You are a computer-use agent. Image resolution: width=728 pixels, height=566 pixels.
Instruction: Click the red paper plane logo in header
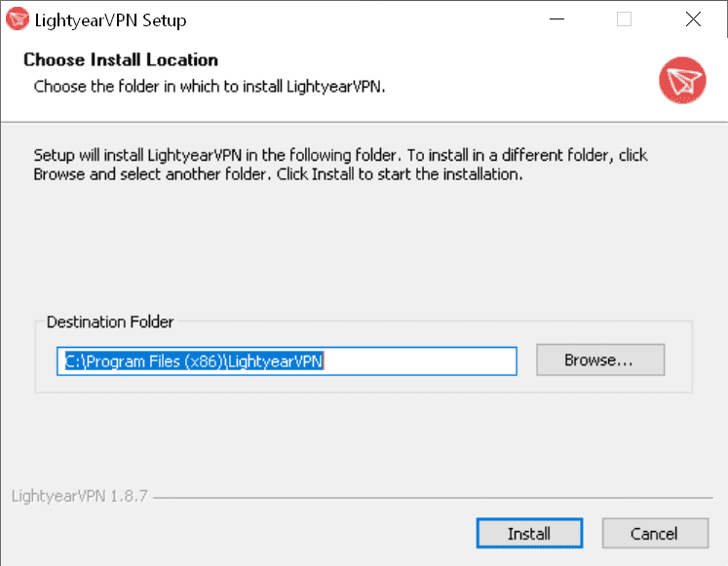pos(682,80)
